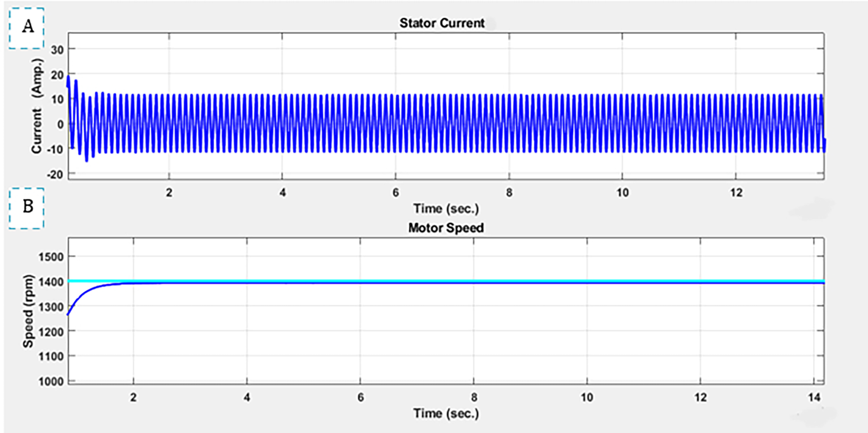Click the 1100 tick on the speed axis
The height and width of the screenshot is (433, 868).
click(x=51, y=356)
